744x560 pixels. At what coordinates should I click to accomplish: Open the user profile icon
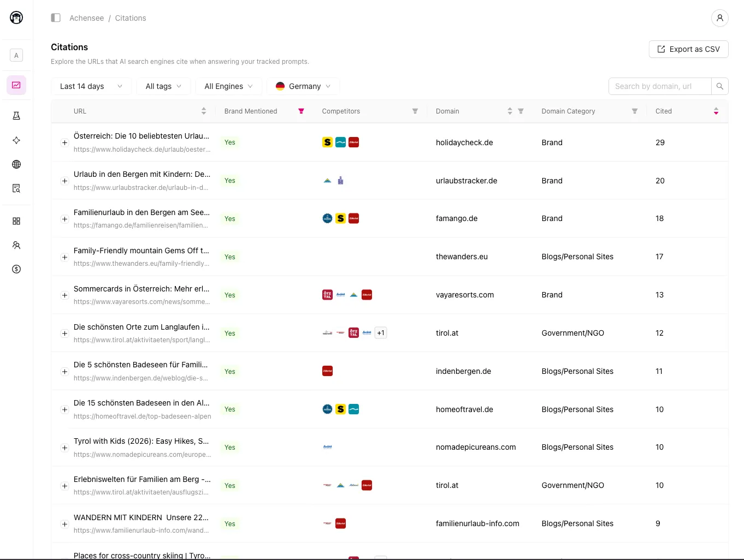tap(719, 18)
